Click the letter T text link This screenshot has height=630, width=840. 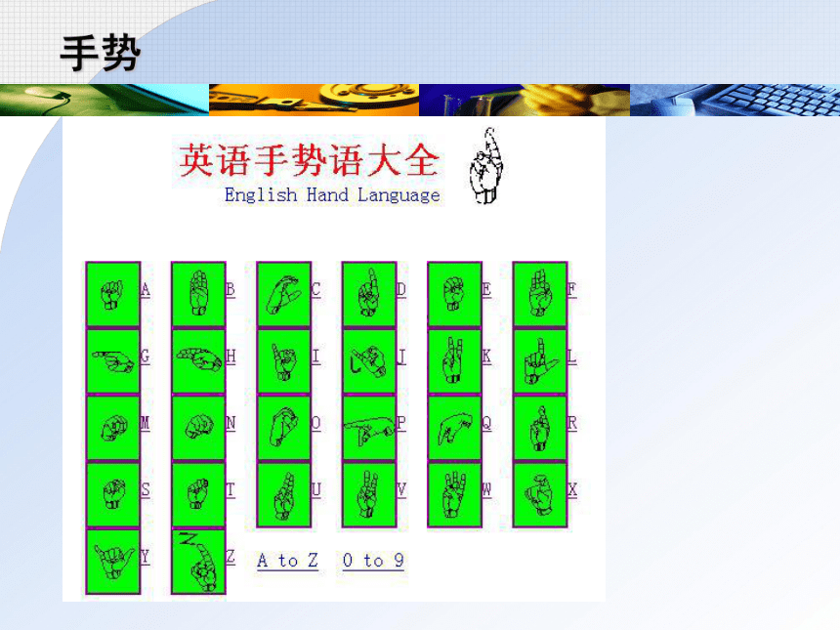point(231,490)
